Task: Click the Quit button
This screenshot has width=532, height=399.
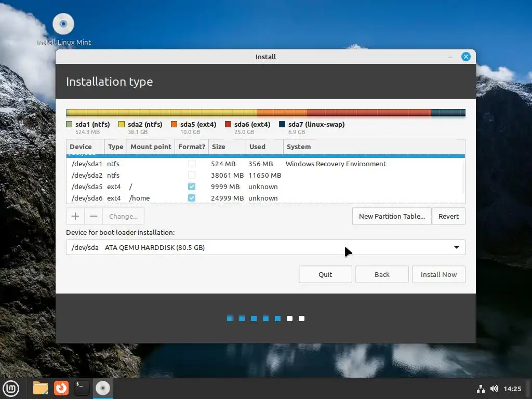Action: click(325, 274)
